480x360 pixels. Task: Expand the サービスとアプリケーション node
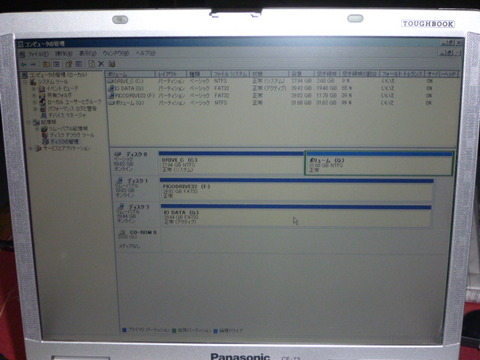click(x=31, y=149)
